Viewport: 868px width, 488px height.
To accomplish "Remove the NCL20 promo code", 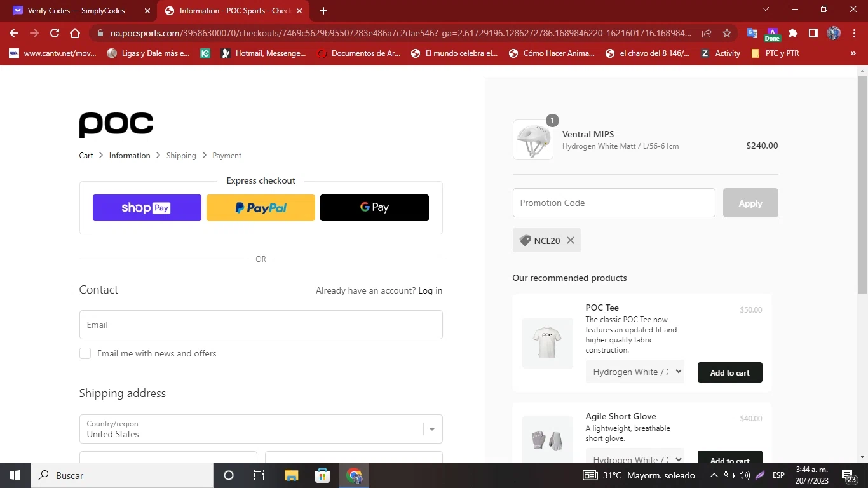I will click(x=571, y=240).
